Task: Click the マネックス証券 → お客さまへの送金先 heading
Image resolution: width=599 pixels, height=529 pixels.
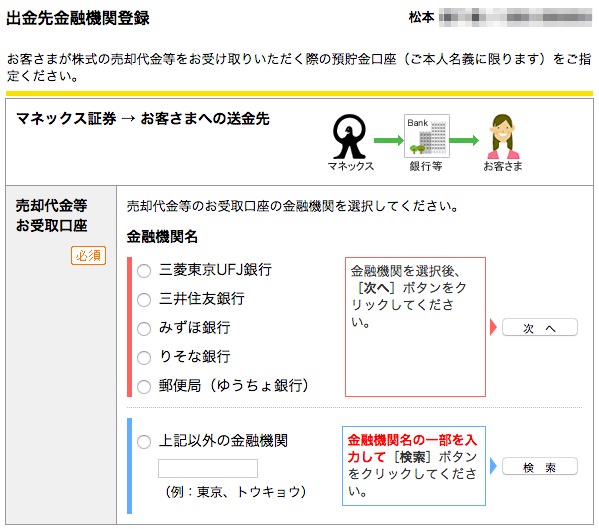Action: (143, 118)
